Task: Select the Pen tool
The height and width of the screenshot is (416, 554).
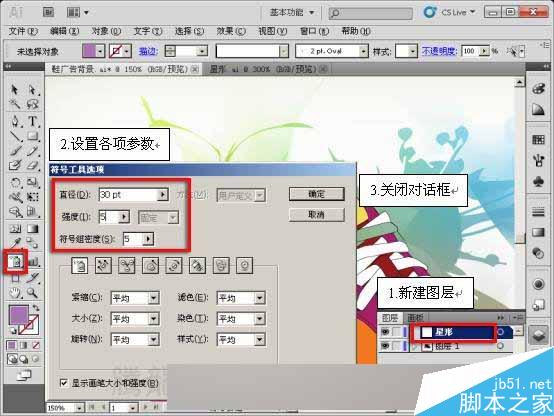Action: coord(15,121)
